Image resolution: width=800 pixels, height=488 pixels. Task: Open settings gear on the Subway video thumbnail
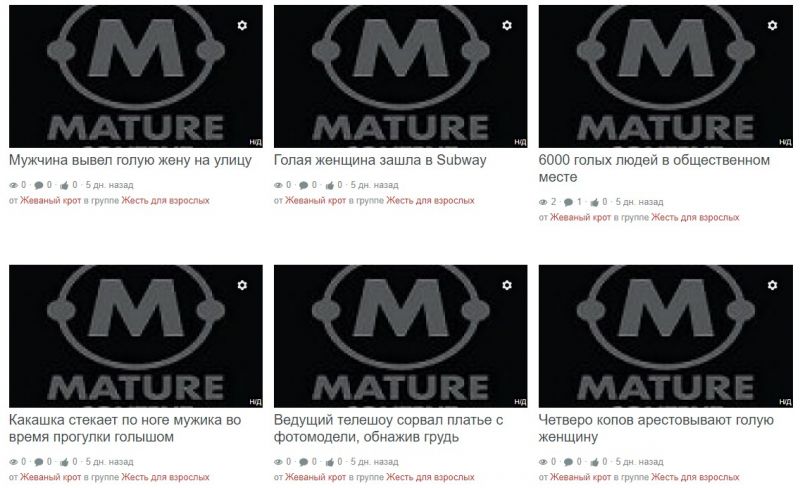(x=507, y=25)
